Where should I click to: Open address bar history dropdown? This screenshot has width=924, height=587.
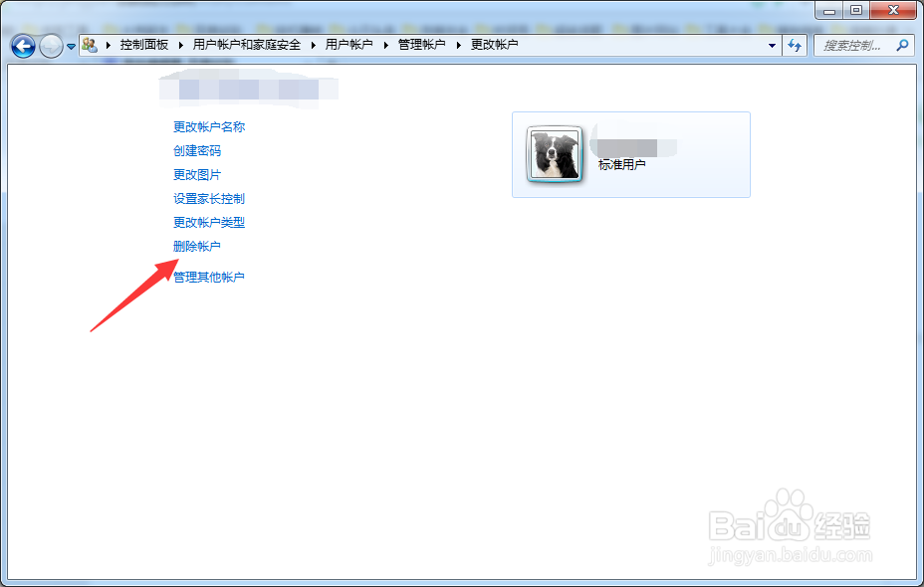pos(772,46)
